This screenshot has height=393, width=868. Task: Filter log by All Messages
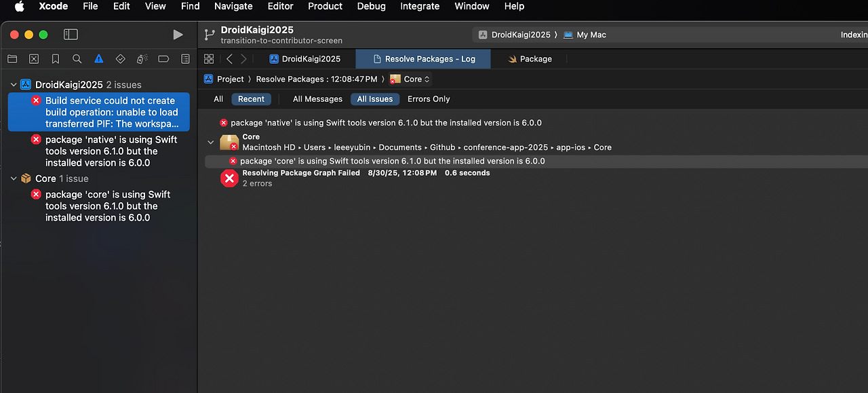pyautogui.click(x=317, y=99)
